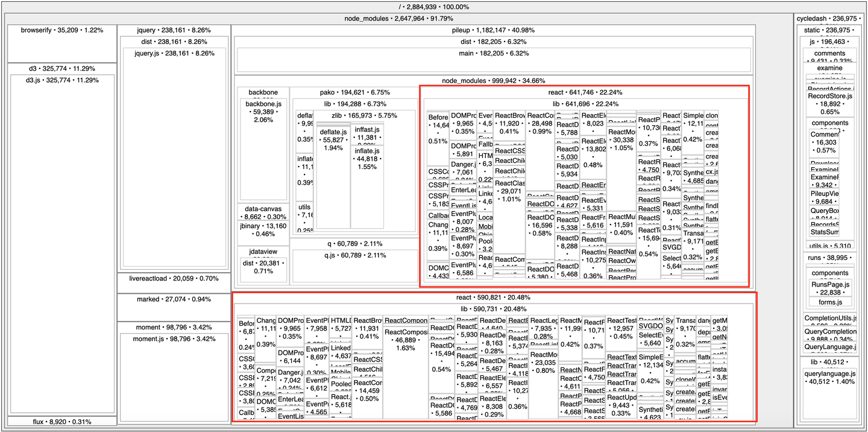Select the runs • 38,995 header

pyautogui.click(x=828, y=258)
